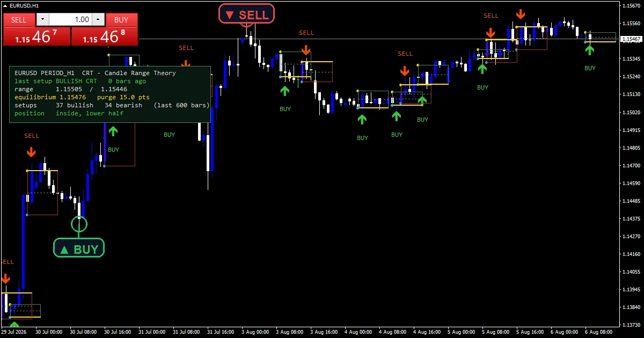Click the 1.15 46 7 bid price tile
Viewport: 644px width, 338px height.
pos(36,36)
